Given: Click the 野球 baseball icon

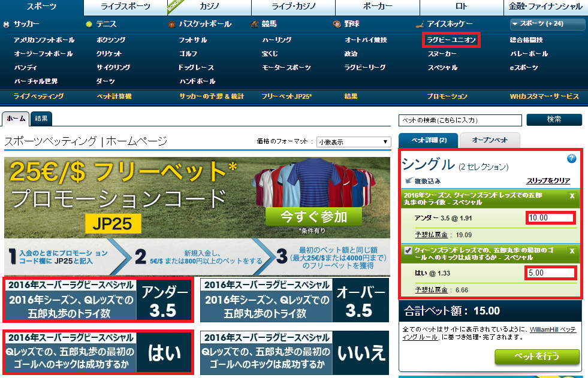Looking at the screenshot, I should tap(337, 25).
